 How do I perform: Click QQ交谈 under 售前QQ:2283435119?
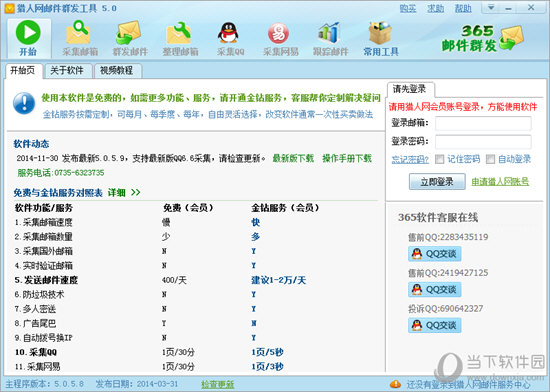(435, 254)
